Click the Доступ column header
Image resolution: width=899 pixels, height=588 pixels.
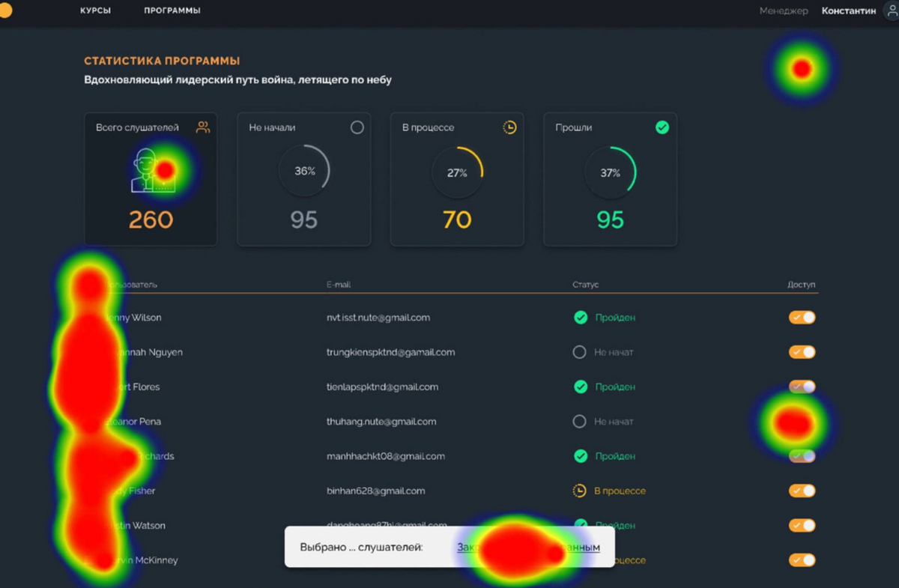[x=802, y=285]
